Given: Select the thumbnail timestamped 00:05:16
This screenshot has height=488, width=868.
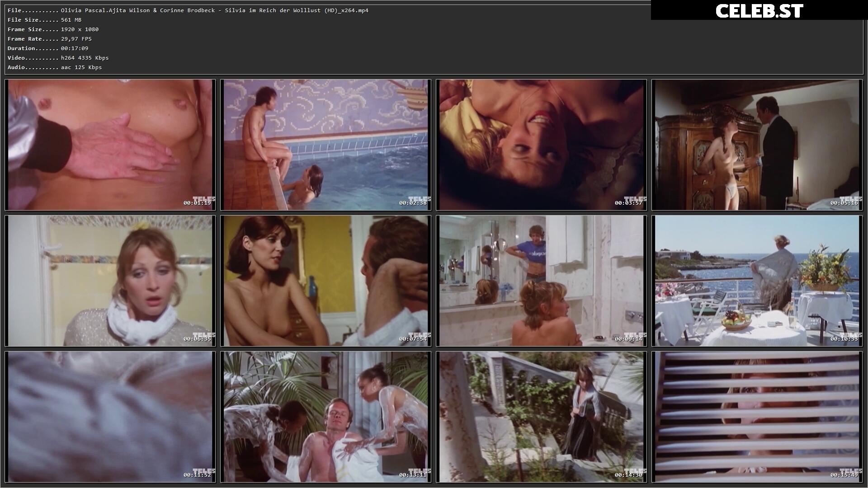Looking at the screenshot, I should (757, 145).
